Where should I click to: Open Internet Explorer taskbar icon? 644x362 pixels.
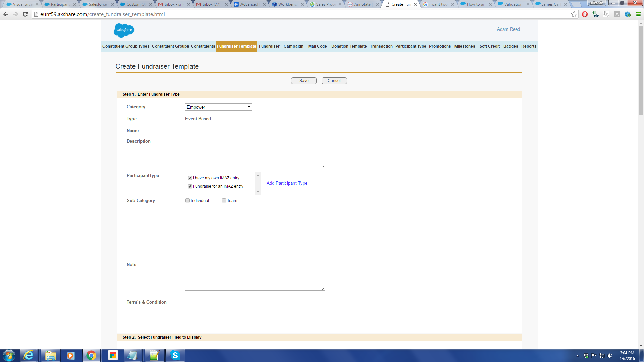tap(29, 355)
